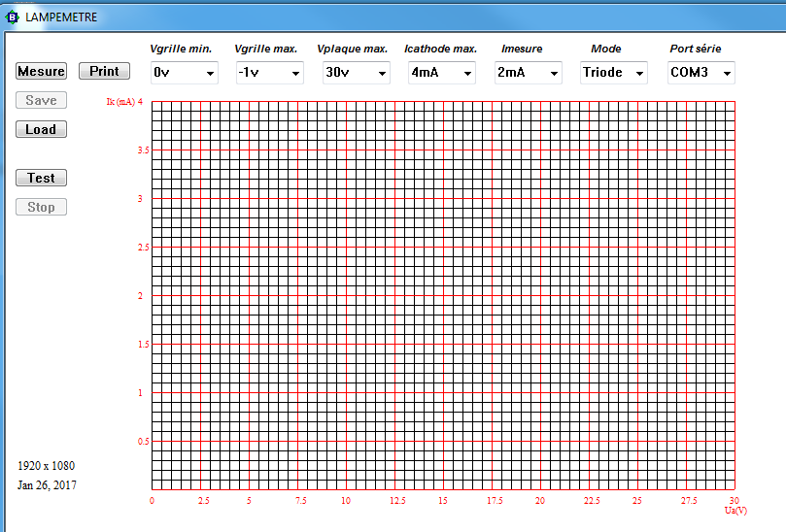This screenshot has height=532, width=786.
Task: Click the Ik (mA) axis label
Action: tap(121, 102)
